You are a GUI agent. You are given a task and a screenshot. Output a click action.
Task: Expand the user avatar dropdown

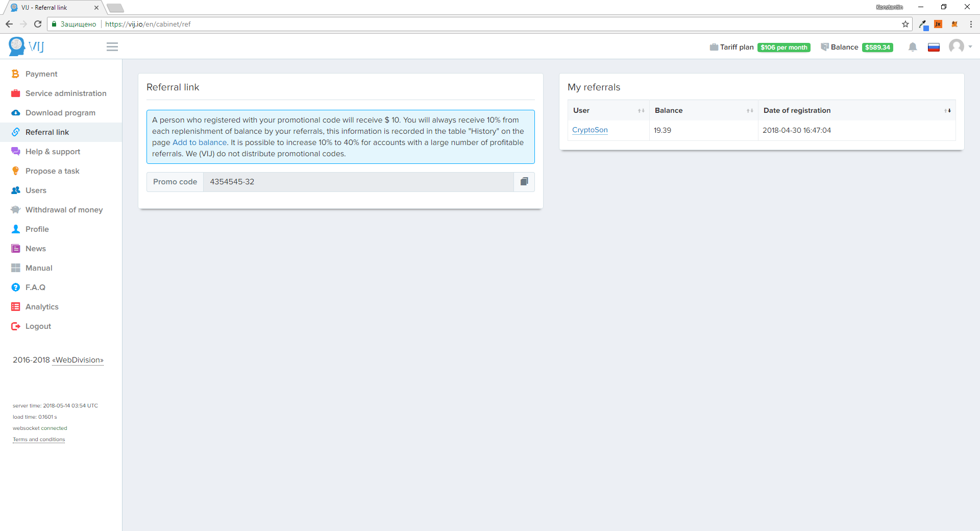click(x=960, y=46)
